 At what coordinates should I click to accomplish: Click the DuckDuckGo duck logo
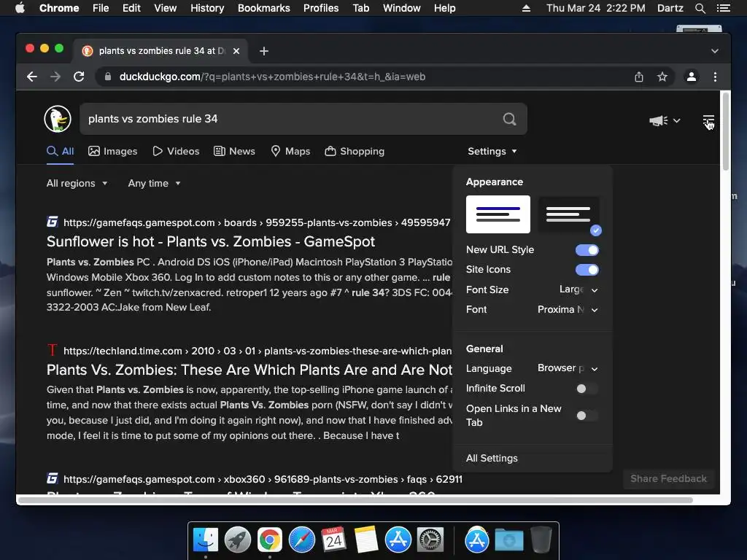point(58,119)
